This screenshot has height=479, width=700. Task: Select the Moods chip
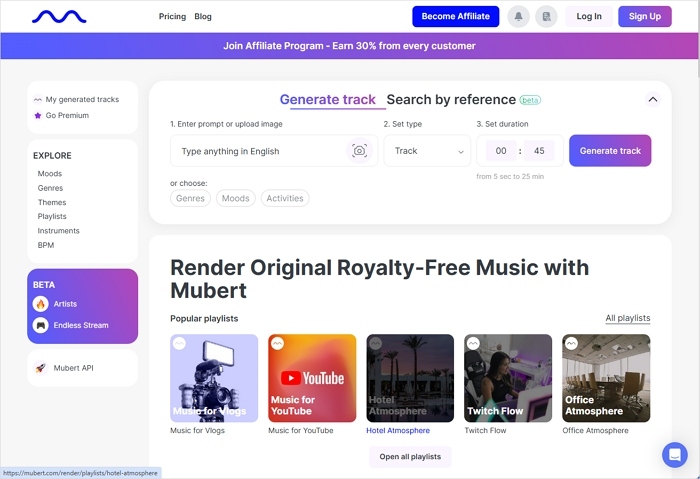point(236,198)
